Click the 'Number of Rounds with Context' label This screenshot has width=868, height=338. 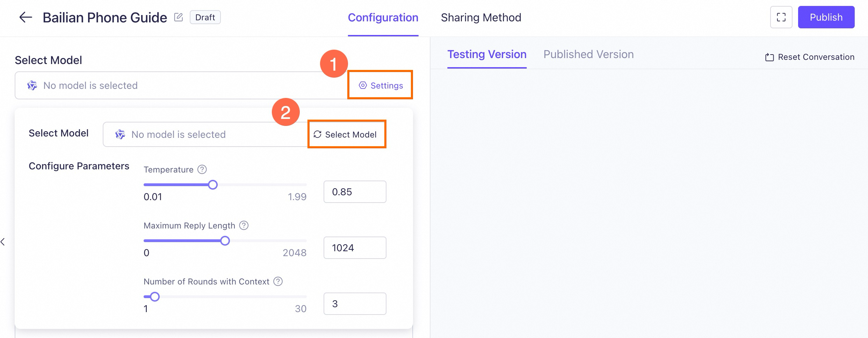207,281
